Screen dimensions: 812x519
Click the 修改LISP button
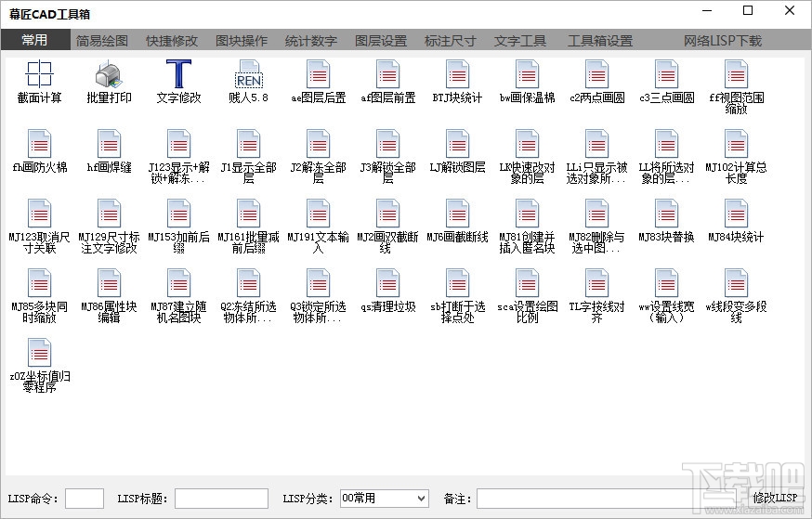point(774,498)
